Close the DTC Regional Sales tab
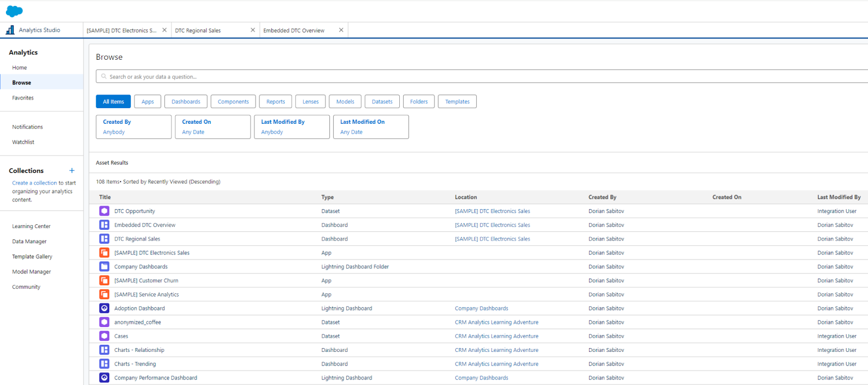Image resolution: width=868 pixels, height=385 pixels. click(x=252, y=30)
